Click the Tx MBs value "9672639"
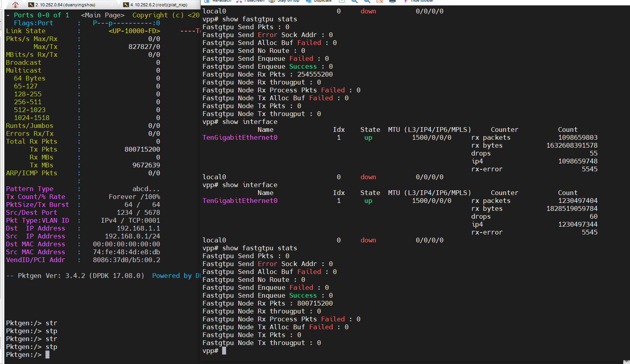This screenshot has height=364, width=630. coord(146,165)
